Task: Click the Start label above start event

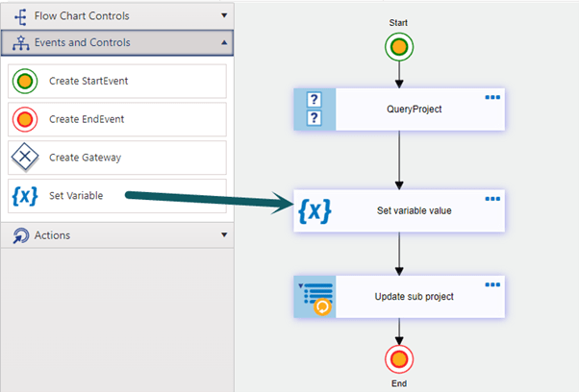Action: [x=398, y=23]
